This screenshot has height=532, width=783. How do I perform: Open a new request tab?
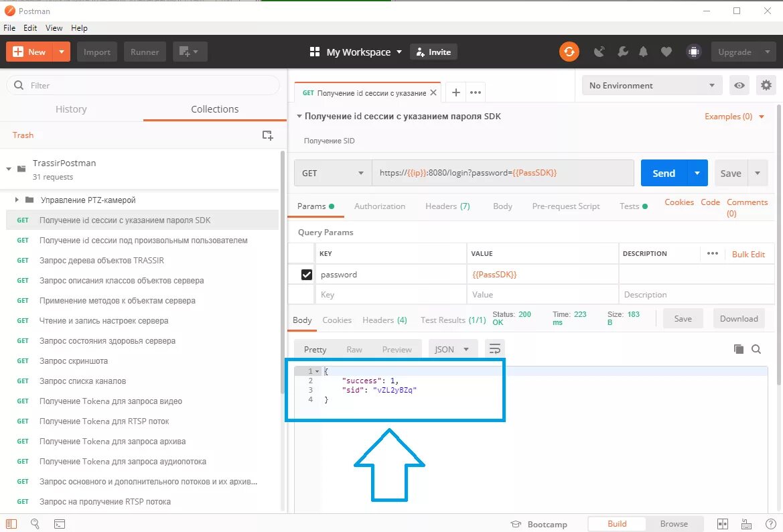click(456, 92)
